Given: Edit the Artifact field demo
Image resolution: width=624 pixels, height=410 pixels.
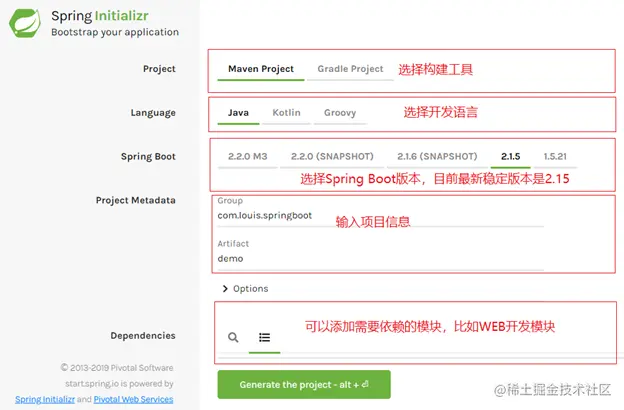Looking at the screenshot, I should tap(380, 259).
